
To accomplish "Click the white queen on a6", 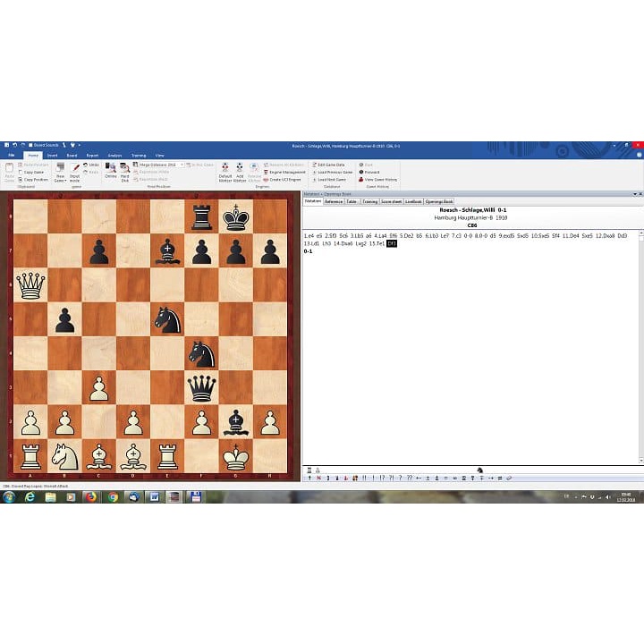I will [30, 284].
